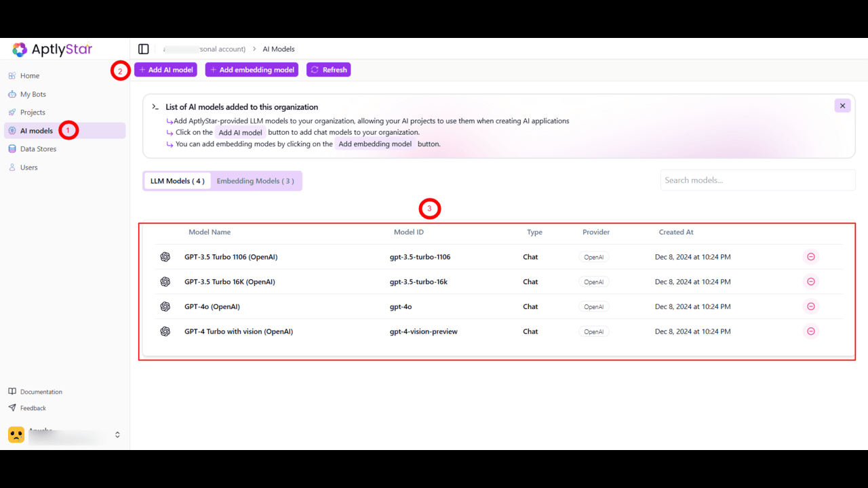This screenshot has width=868, height=488.
Task: Focus the Search models field
Action: [x=758, y=180]
